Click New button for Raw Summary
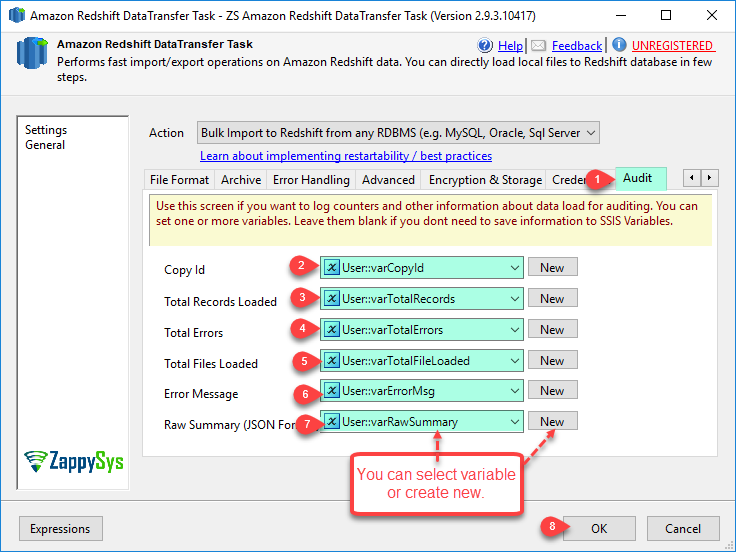 point(552,421)
